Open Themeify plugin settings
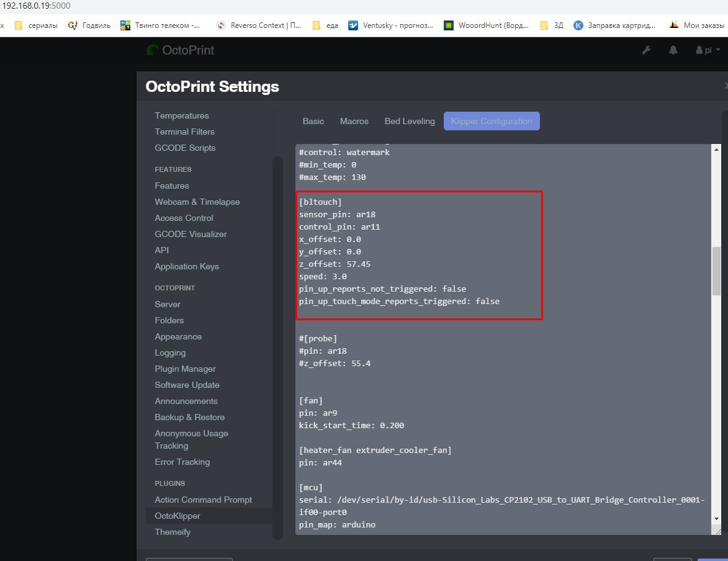Viewport: 728px width, 561px height. coord(173,532)
